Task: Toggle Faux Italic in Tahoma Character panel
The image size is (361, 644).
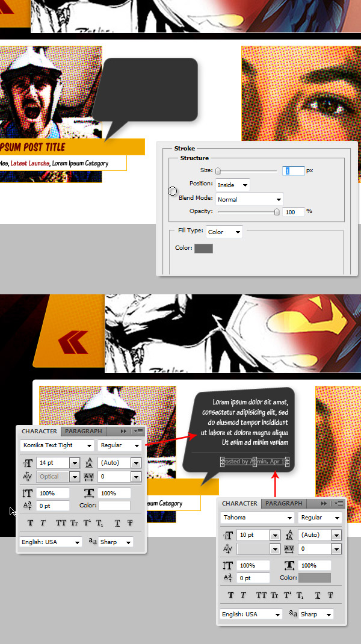Action: (243, 595)
